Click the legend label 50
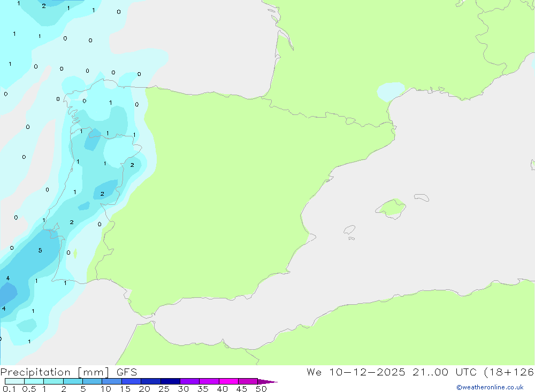 tap(261, 389)
